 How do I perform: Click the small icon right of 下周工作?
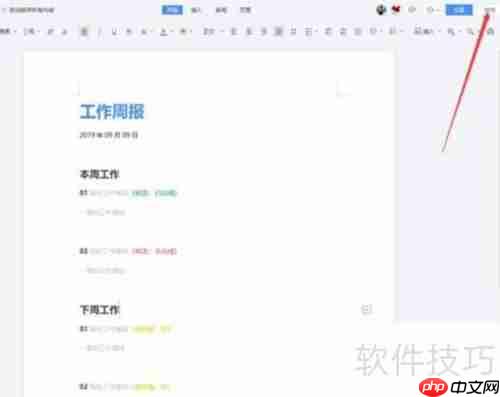[x=367, y=309]
